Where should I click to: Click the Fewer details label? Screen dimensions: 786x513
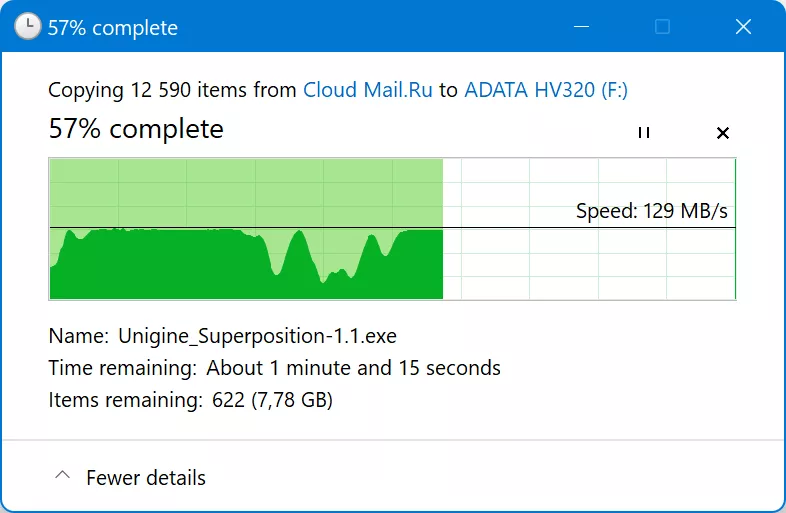click(x=146, y=478)
